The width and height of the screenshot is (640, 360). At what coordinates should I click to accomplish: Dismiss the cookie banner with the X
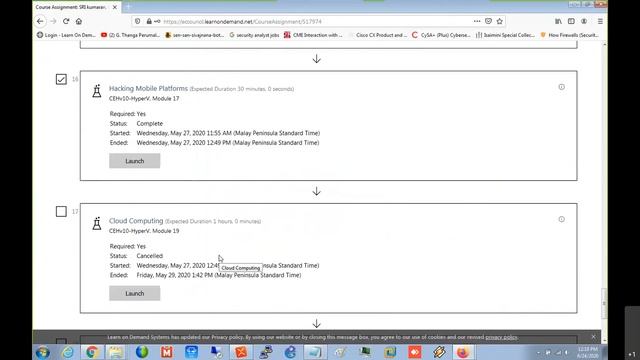click(x=593, y=337)
